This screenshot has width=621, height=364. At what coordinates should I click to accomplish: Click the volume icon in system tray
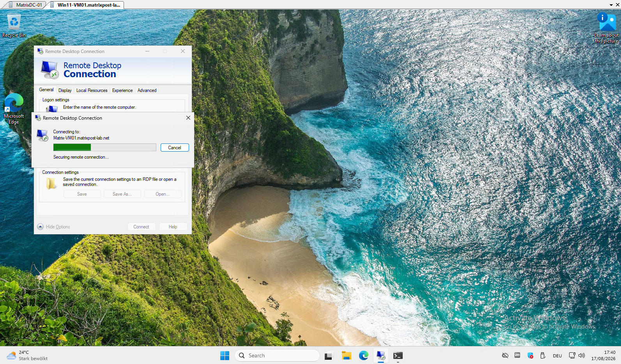click(x=582, y=355)
